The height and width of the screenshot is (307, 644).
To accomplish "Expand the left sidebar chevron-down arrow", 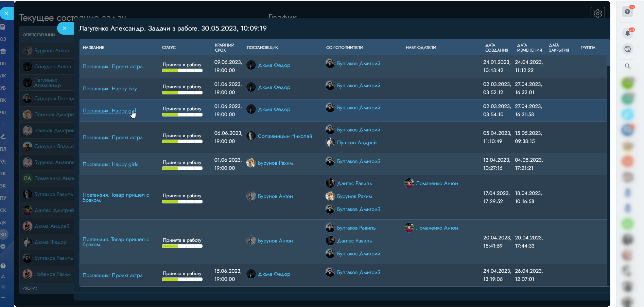I will pyautogui.click(x=3, y=247).
